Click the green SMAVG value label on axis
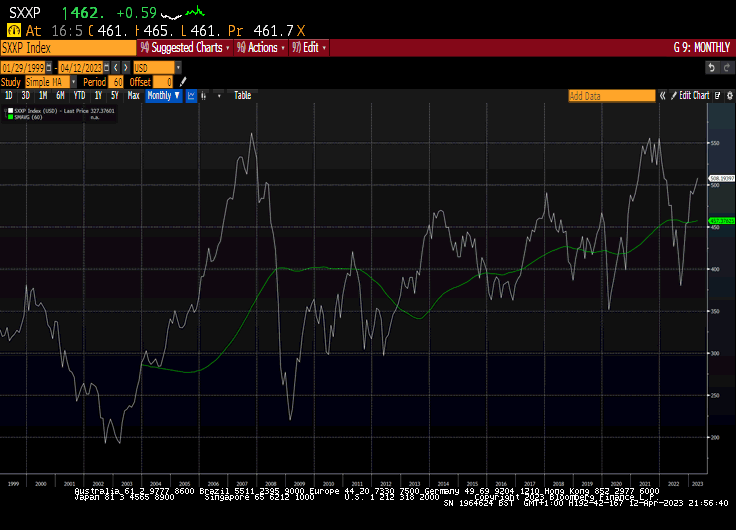 [x=721, y=221]
